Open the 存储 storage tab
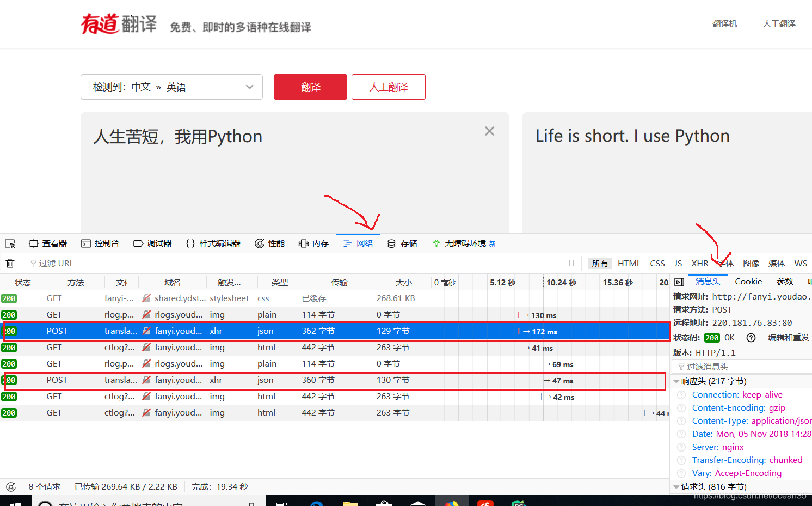The width and height of the screenshot is (812, 506). tap(402, 243)
